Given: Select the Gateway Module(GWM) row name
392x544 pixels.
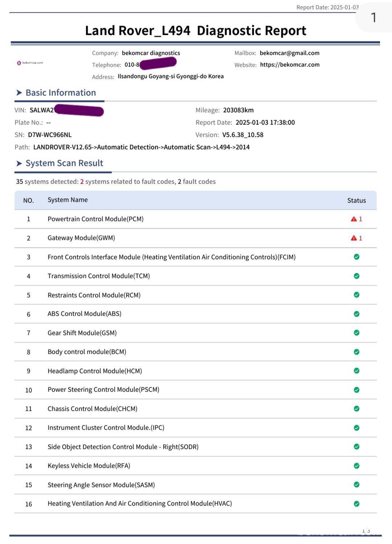Looking at the screenshot, I should point(81,238).
